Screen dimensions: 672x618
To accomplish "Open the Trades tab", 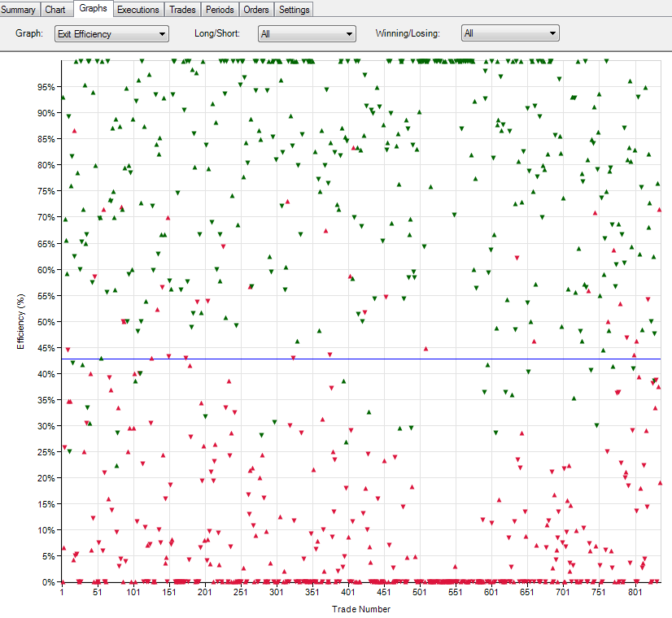I will tap(182, 10).
